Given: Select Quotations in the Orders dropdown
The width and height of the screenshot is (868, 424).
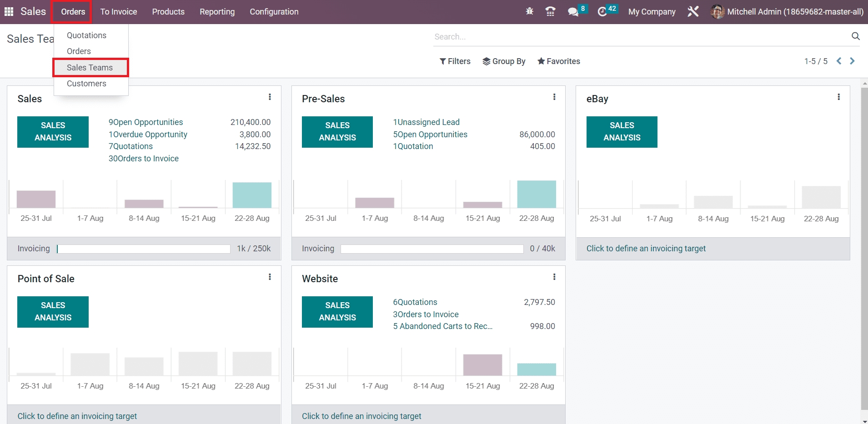Looking at the screenshot, I should tap(86, 35).
